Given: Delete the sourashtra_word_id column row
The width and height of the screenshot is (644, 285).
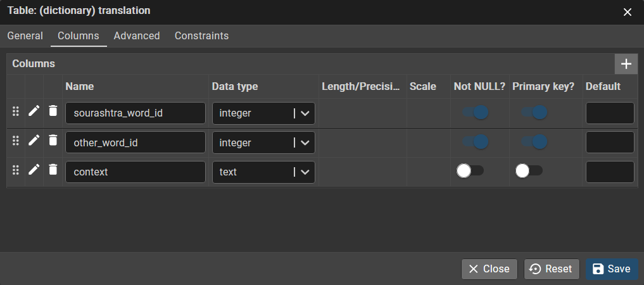Looking at the screenshot, I should pos(53,110).
